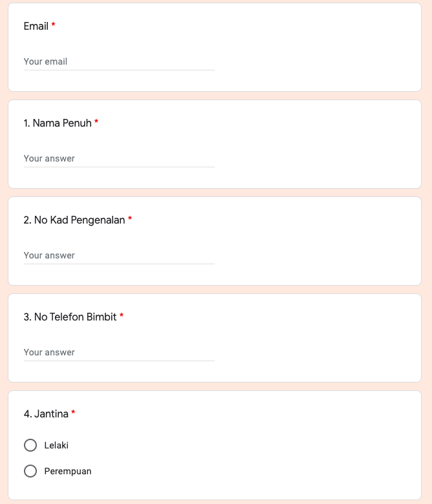Focus the No Telefon Bimbit answer field
This screenshot has width=432, height=504.
click(119, 352)
